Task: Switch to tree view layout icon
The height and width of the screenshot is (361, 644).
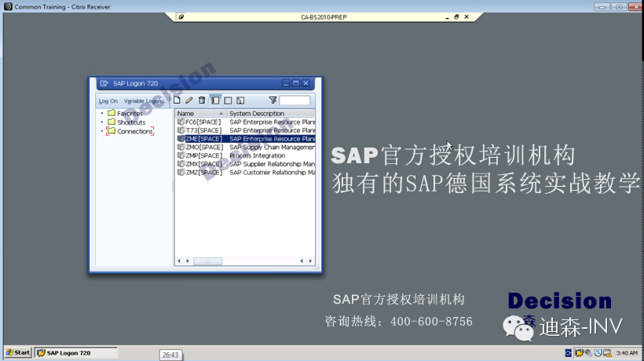Action: pyautogui.click(x=240, y=100)
